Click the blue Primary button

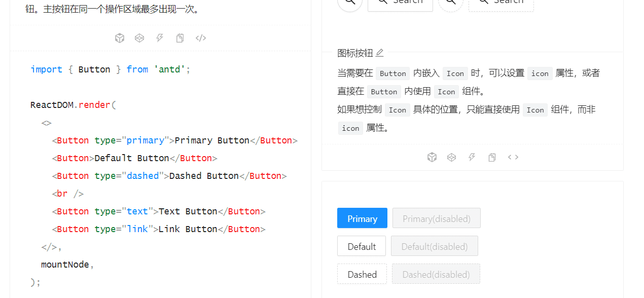362,218
